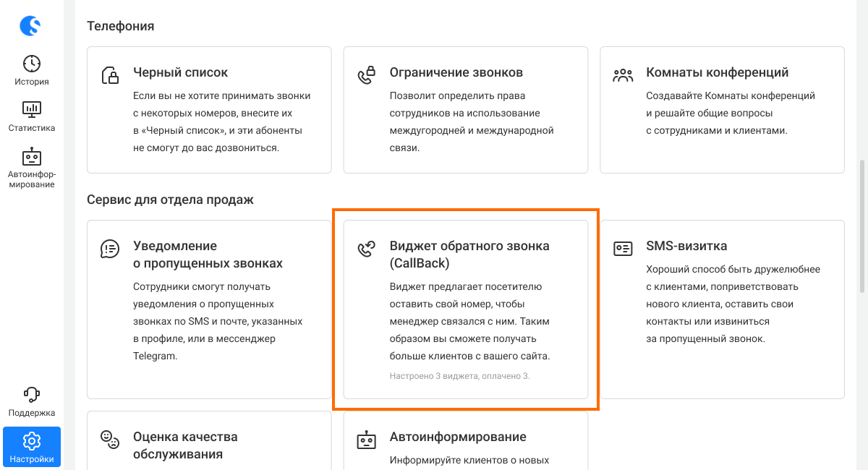This screenshot has width=868, height=470.
Task: Open the SMS-визитка card heading
Action: [x=686, y=246]
